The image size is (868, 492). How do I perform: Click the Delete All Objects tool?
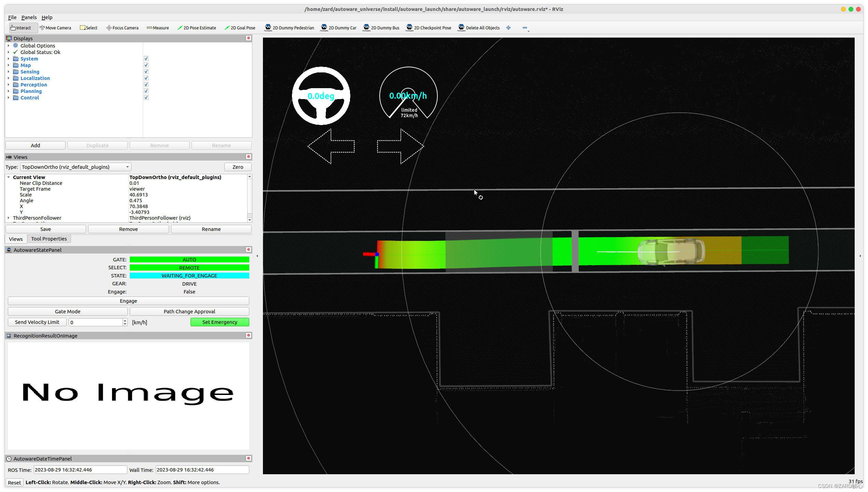(x=479, y=28)
